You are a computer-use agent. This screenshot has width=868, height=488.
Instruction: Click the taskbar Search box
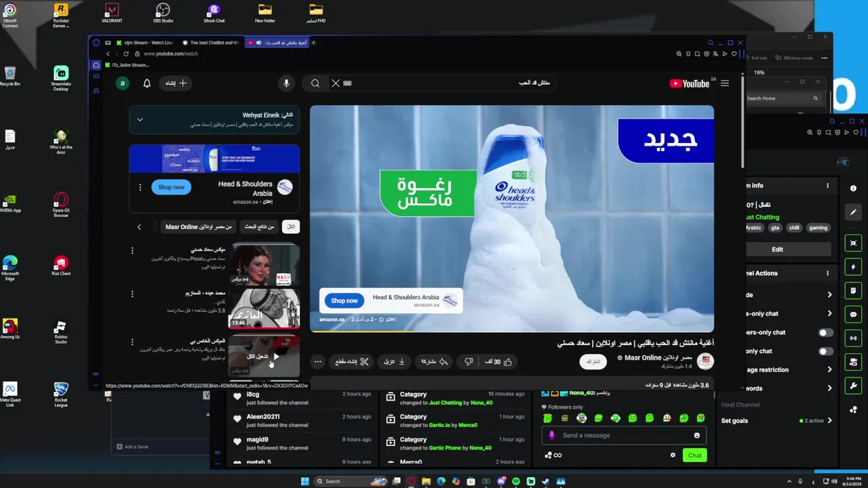pyautogui.click(x=351, y=481)
